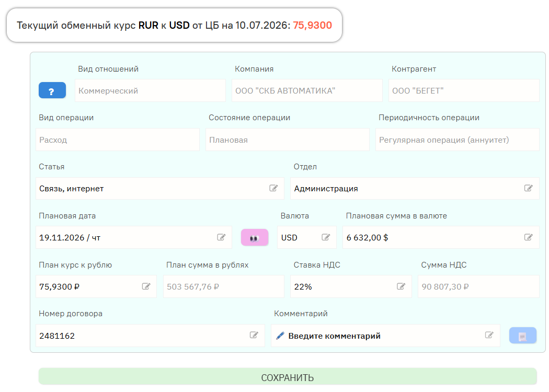Click edit icon in Плановая дата field
549x392 pixels.
[x=221, y=237]
